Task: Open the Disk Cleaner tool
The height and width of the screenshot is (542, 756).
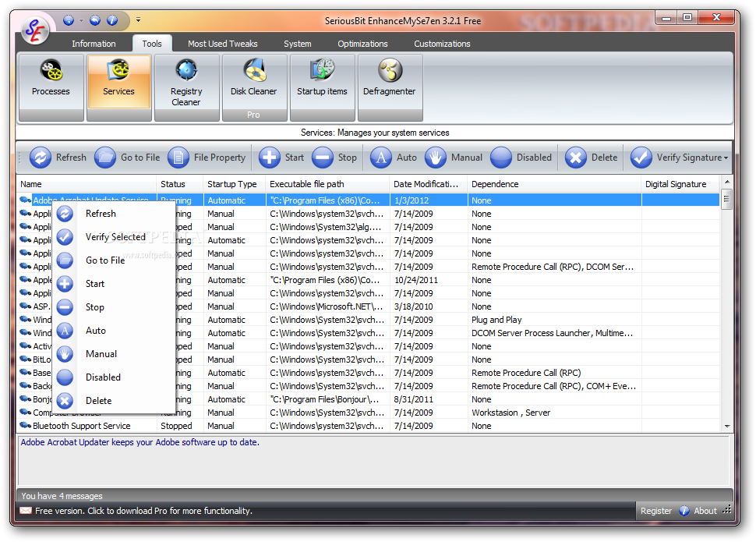Action: coord(253,87)
